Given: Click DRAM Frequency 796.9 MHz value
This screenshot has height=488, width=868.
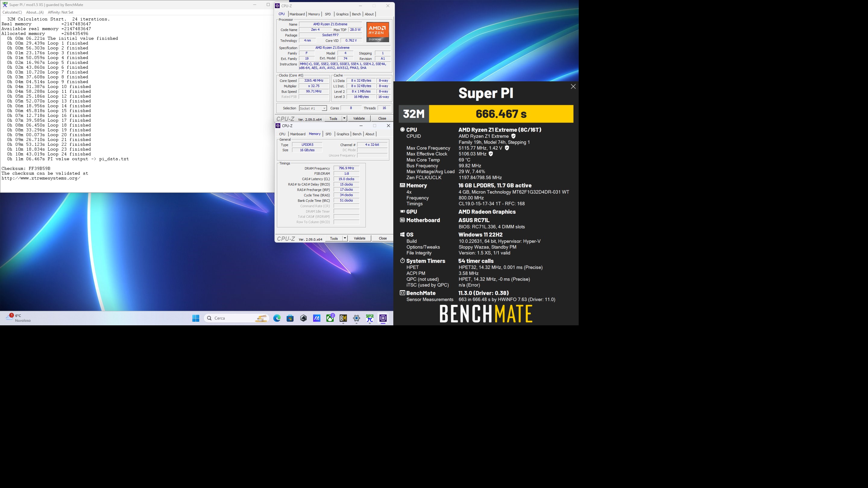Looking at the screenshot, I should [346, 168].
